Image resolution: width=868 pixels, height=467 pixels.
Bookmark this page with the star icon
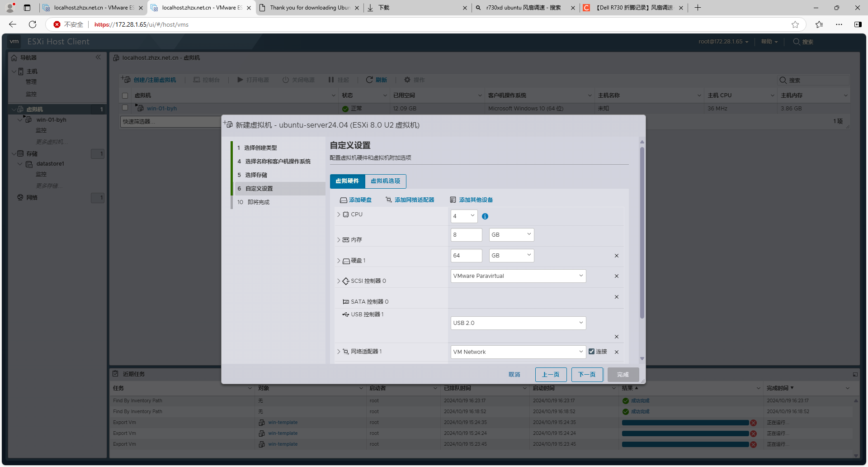click(795, 24)
